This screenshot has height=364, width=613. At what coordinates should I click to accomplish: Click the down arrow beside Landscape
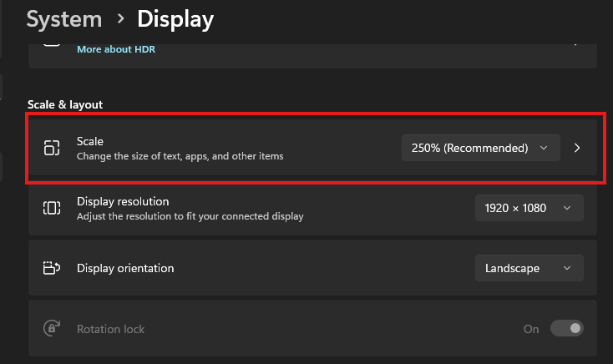click(x=567, y=268)
